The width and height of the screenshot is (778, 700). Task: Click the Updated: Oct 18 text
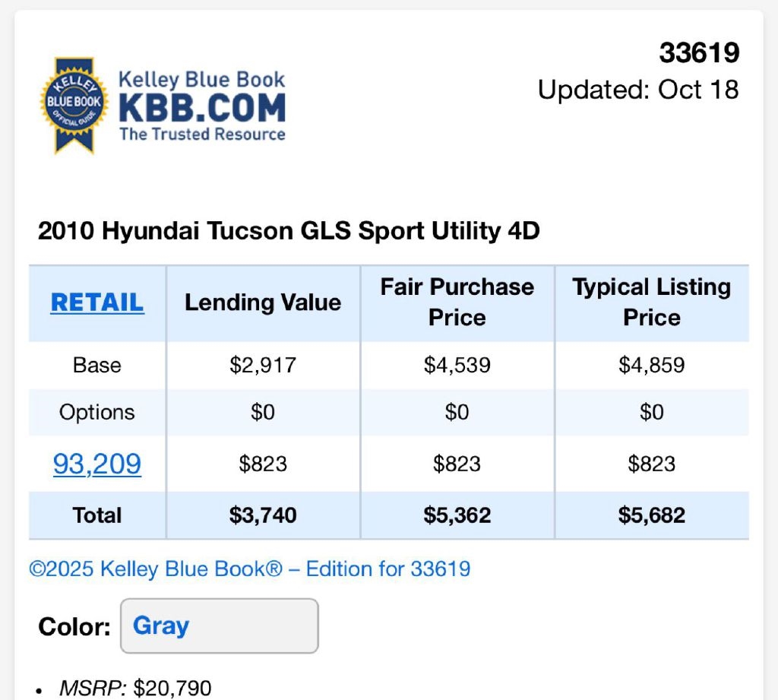[638, 90]
